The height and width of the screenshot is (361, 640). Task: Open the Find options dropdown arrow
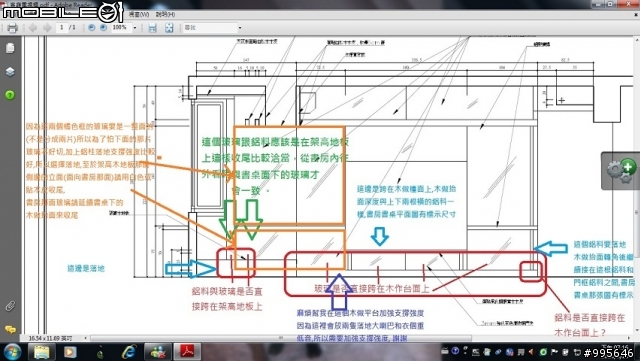(240, 28)
